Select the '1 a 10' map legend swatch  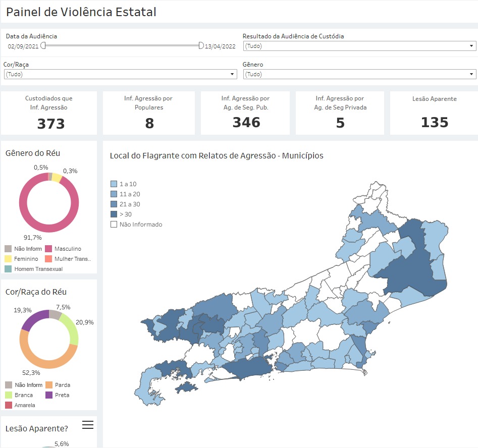point(114,184)
